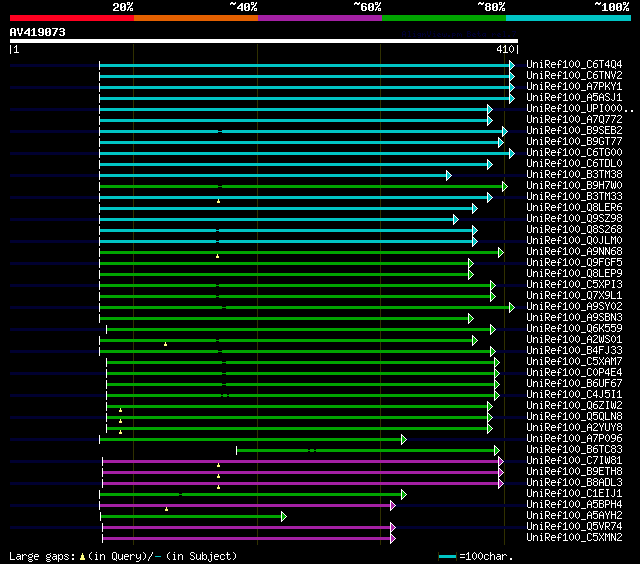Image resolution: width=640 pixels, height=564 pixels.
Task: Select the UniRef100_Q9SZ98 label
Action: point(574,219)
